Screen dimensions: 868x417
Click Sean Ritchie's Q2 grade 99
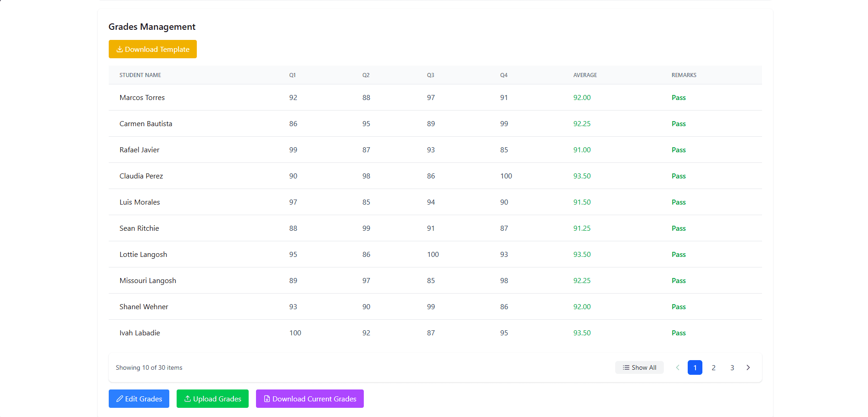click(366, 228)
